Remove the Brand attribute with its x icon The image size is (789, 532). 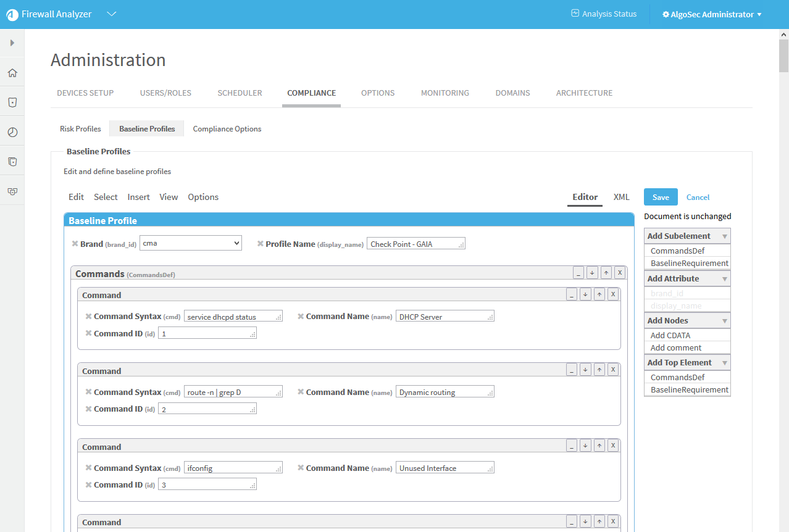(x=75, y=244)
